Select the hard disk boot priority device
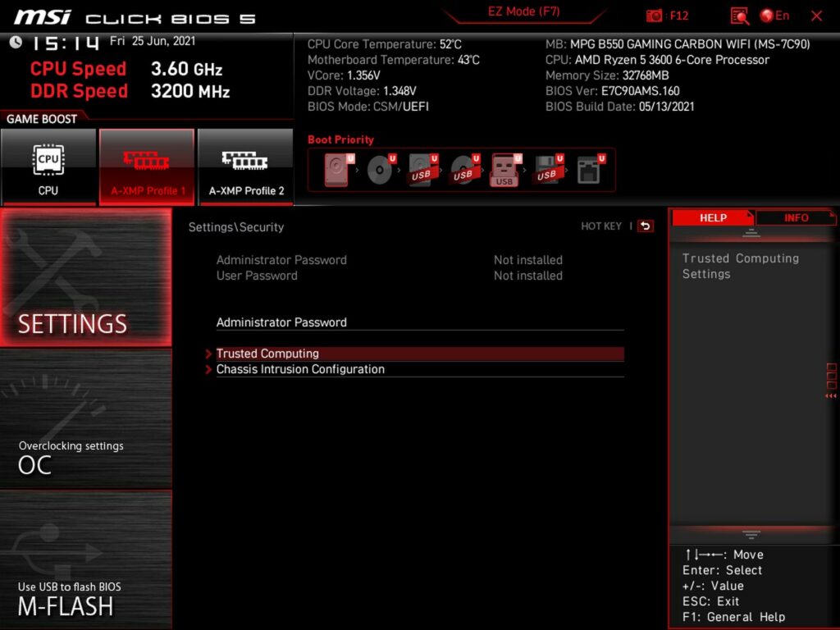Viewport: 840px width, 630px height. (x=339, y=170)
